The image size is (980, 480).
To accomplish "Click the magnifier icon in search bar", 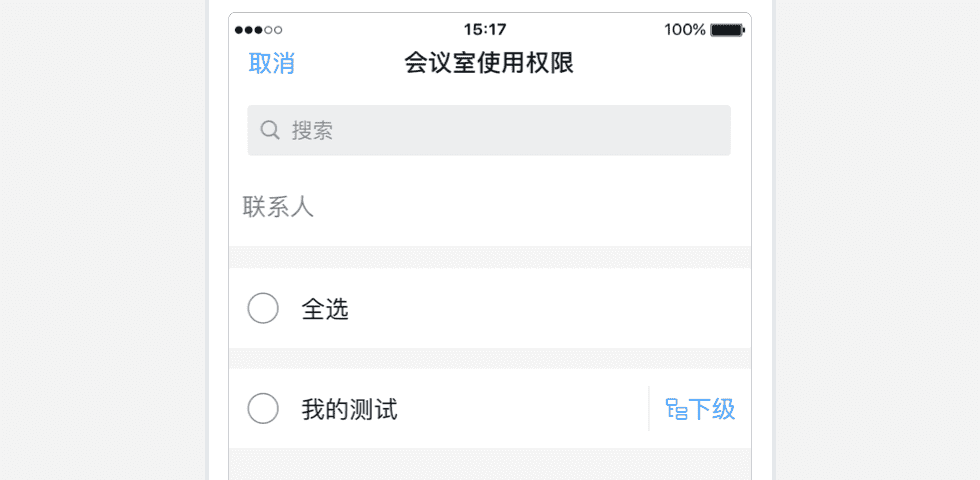I will pyautogui.click(x=269, y=130).
